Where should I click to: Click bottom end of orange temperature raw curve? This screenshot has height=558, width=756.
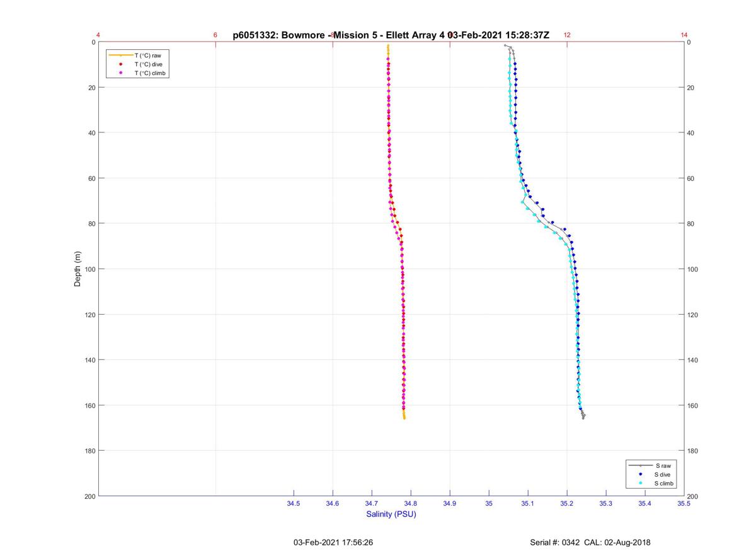coord(404,418)
